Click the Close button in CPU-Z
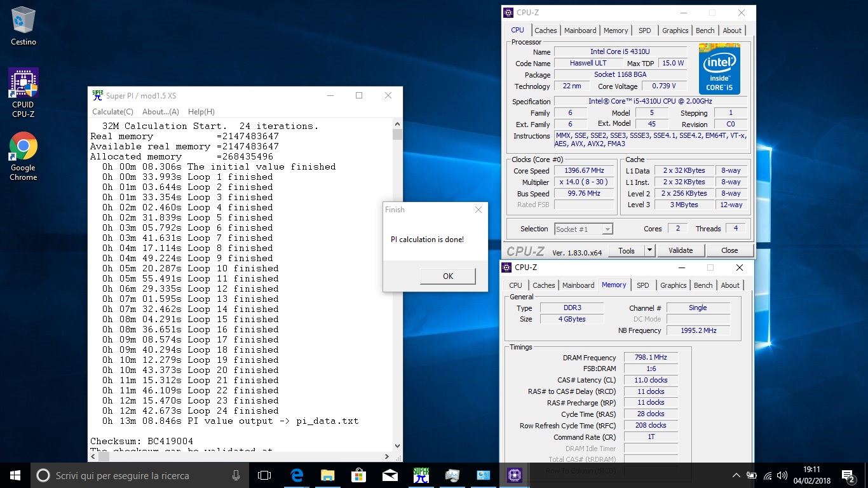This screenshot has width=868, height=488. coord(729,250)
